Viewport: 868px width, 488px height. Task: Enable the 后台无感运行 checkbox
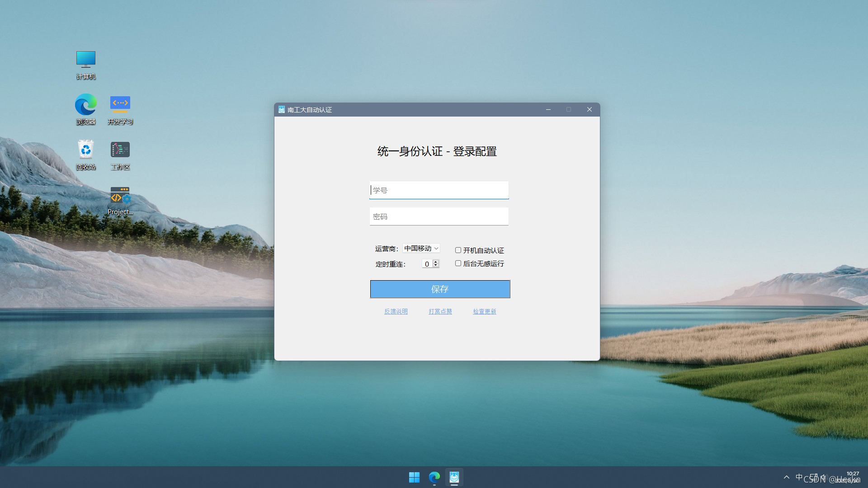[x=458, y=263]
